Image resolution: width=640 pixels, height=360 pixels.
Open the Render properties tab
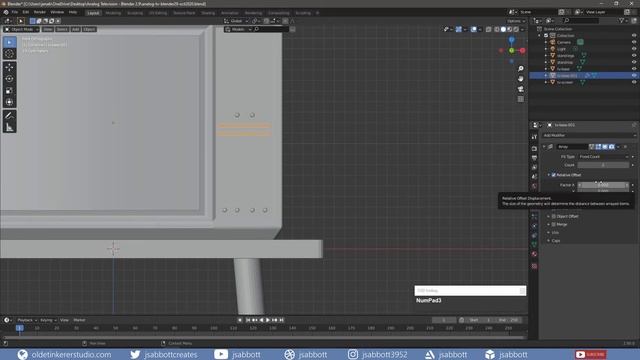[x=534, y=149]
